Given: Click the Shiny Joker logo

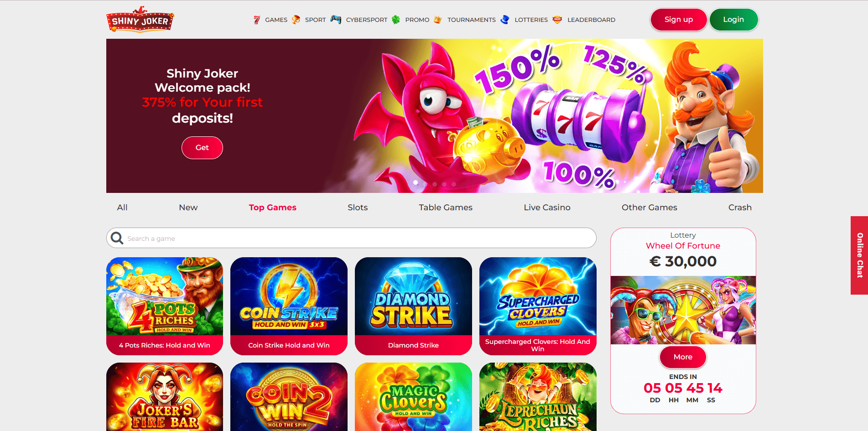Looking at the screenshot, I should coord(140,20).
